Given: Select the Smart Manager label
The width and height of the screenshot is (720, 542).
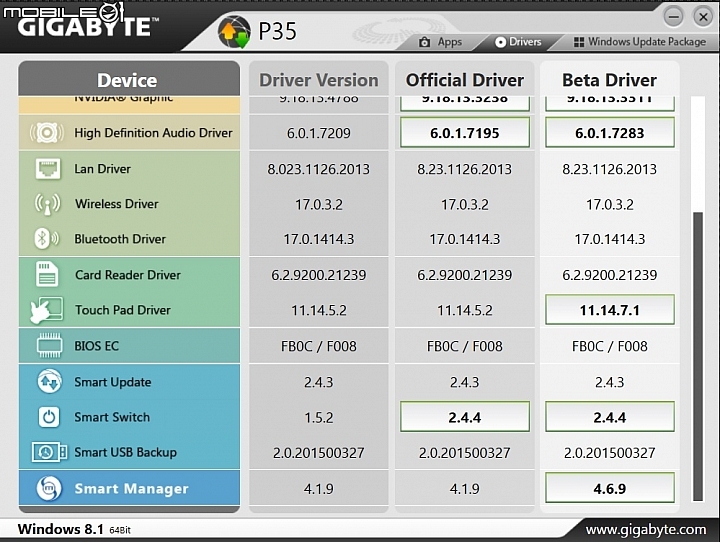Looking at the screenshot, I should click(131, 488).
